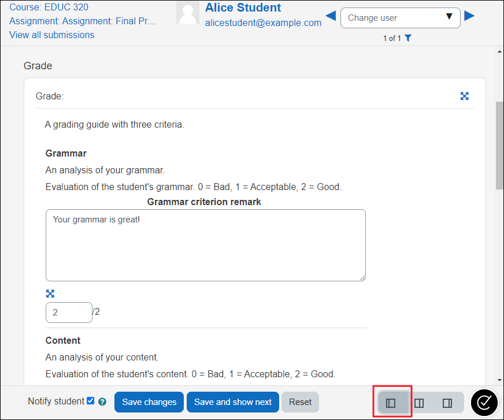Screen dimensions: 504x420
Task: Go to next user with right arrow
Action: point(469,16)
